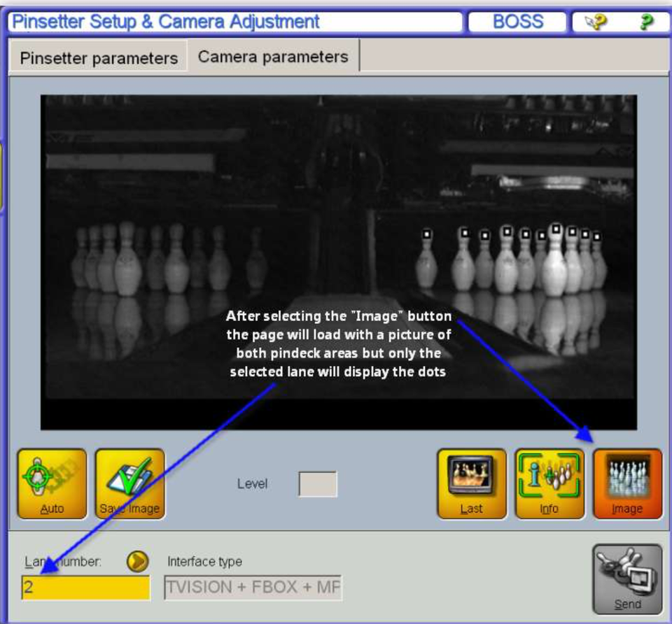Click the Auto calibration button
Viewport: 672px width, 624px height.
[52, 484]
